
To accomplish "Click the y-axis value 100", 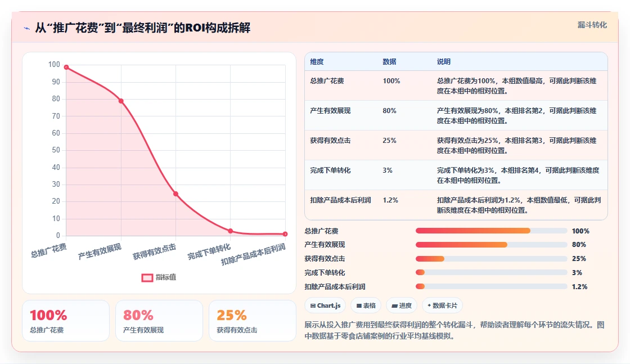I will point(54,65).
